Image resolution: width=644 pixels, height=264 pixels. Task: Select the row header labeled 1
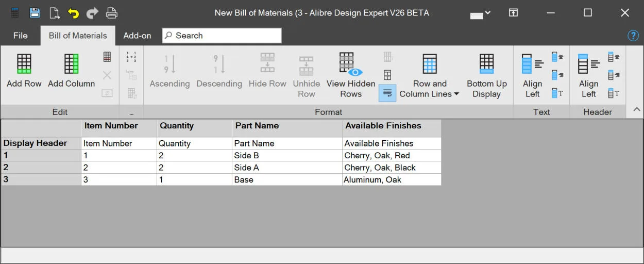[x=41, y=155]
